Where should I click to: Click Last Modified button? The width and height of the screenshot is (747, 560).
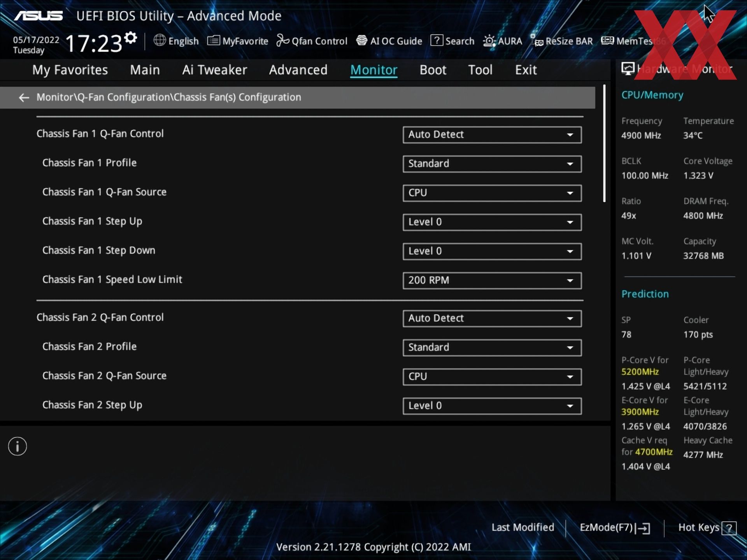click(x=523, y=527)
